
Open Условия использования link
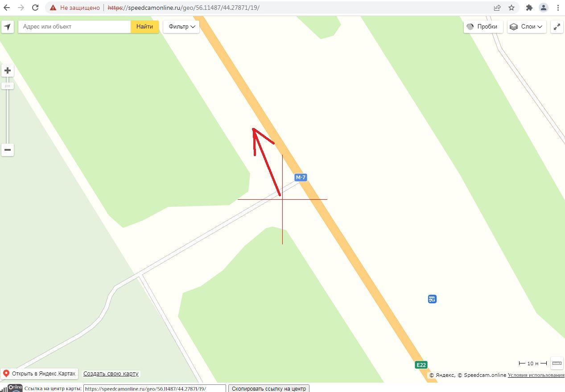pos(536,375)
